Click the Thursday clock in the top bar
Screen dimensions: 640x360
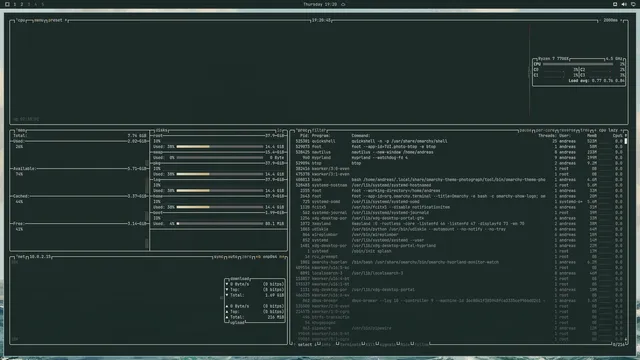pos(320,4)
